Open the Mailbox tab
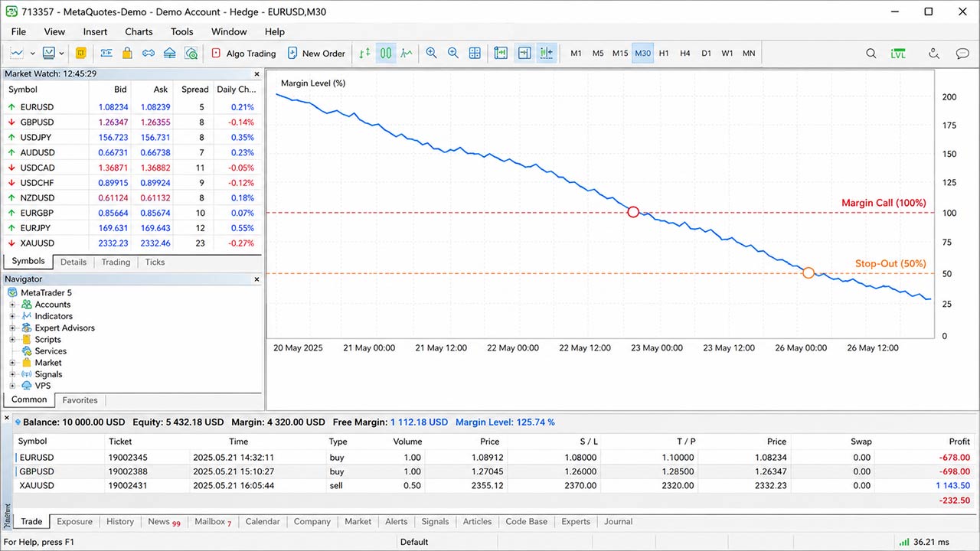The width and height of the screenshot is (980, 551). (213, 521)
